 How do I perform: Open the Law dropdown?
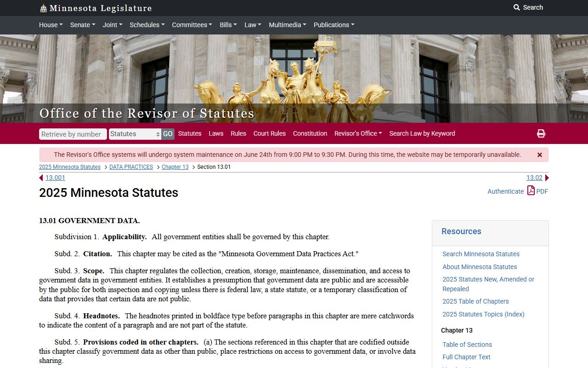click(253, 25)
